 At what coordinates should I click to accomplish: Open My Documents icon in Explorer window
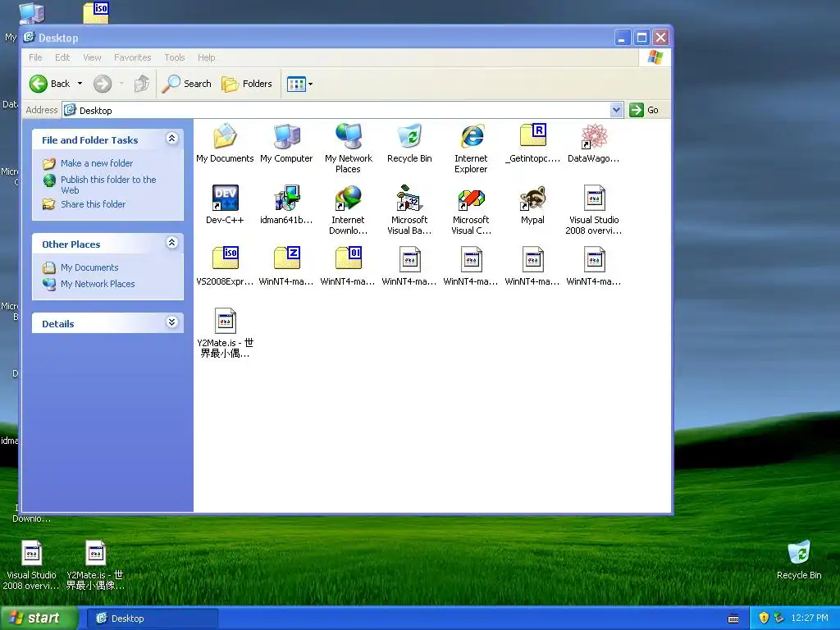[225, 136]
